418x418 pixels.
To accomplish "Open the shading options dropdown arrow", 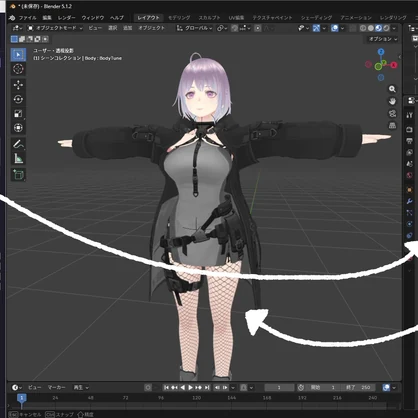I will (394, 28).
